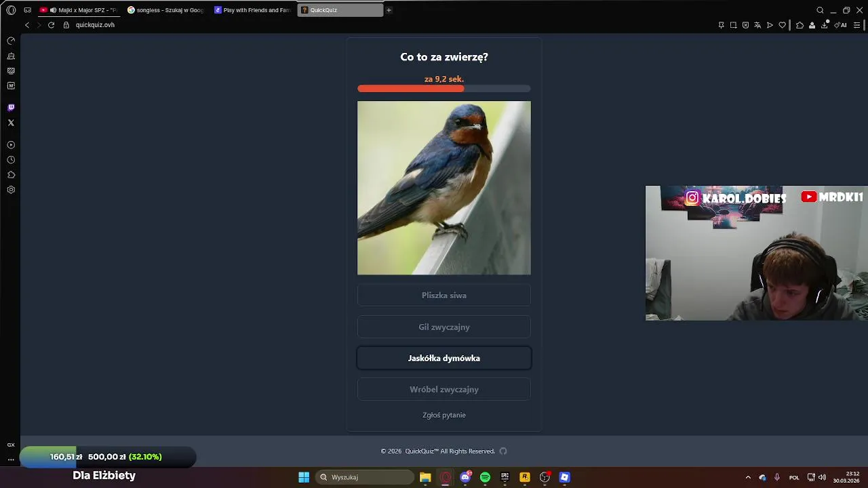Open GX Cleaner in sidebar
Image resolution: width=868 pixels, height=488 pixels.
11,56
